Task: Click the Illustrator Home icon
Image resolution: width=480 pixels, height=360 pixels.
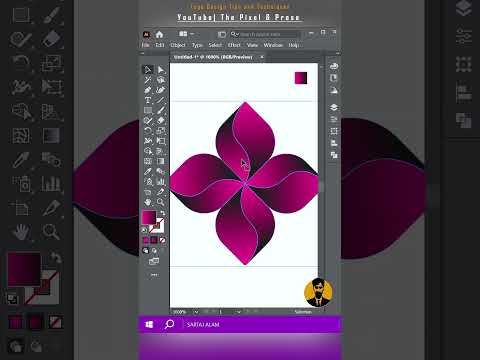Action: coord(159,34)
